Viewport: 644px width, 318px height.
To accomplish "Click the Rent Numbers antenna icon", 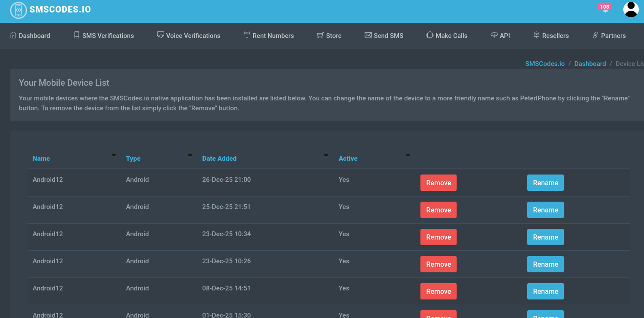I will pos(247,35).
